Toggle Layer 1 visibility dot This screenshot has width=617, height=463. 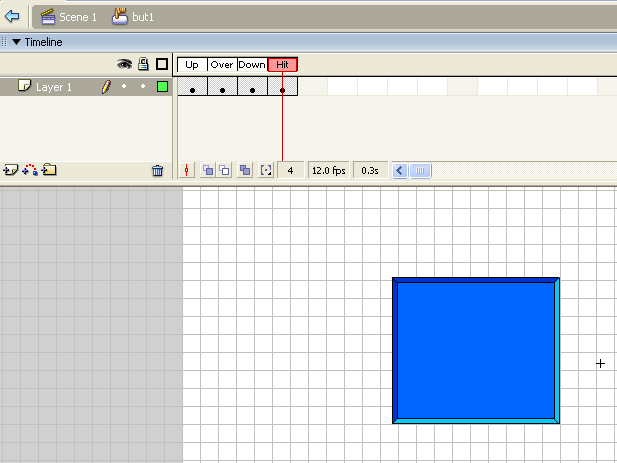pyautogui.click(x=124, y=86)
